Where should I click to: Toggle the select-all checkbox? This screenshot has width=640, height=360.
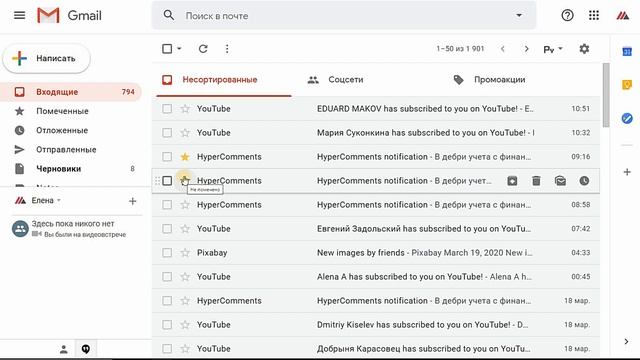[167, 49]
